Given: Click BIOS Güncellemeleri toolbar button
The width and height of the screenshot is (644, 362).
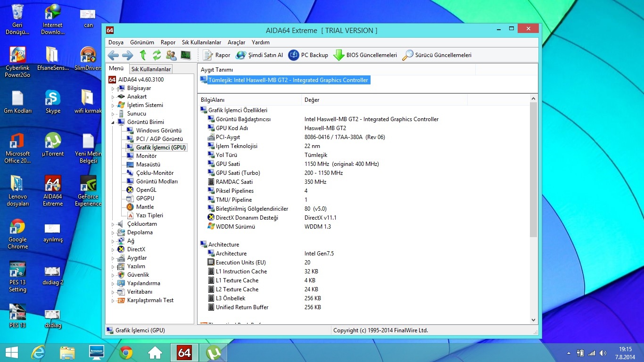Looking at the screenshot, I should 365,55.
